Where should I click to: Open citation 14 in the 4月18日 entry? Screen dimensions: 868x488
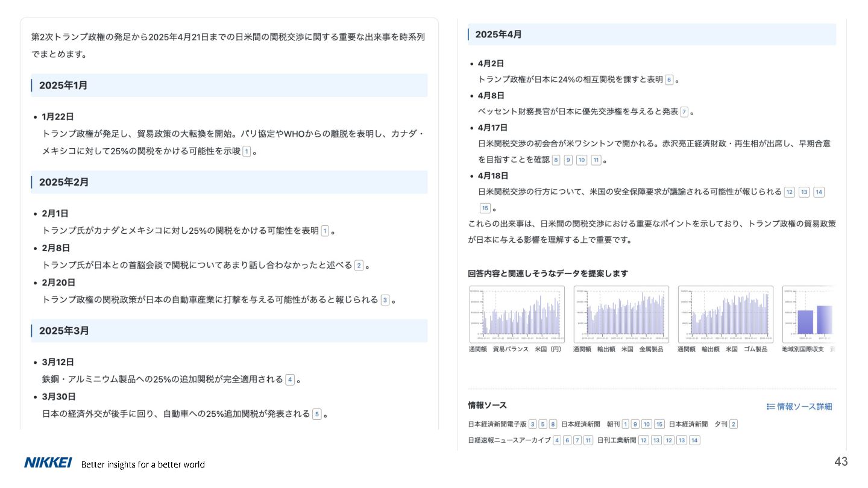819,192
